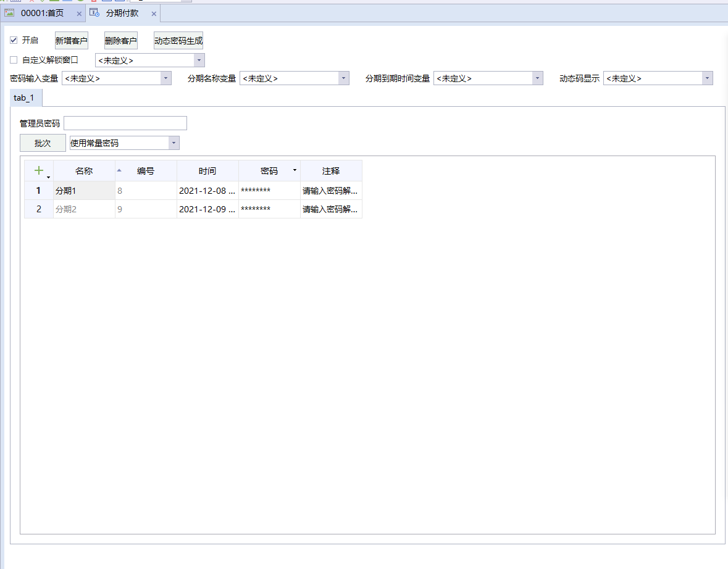Image resolution: width=728 pixels, height=569 pixels.
Task: Click the green plus add-row icon
Action: pos(38,171)
